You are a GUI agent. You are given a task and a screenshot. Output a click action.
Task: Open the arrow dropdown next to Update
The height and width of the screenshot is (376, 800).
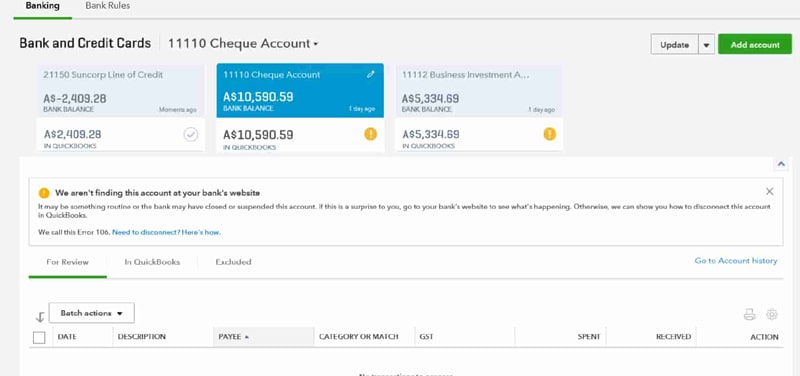(x=706, y=45)
